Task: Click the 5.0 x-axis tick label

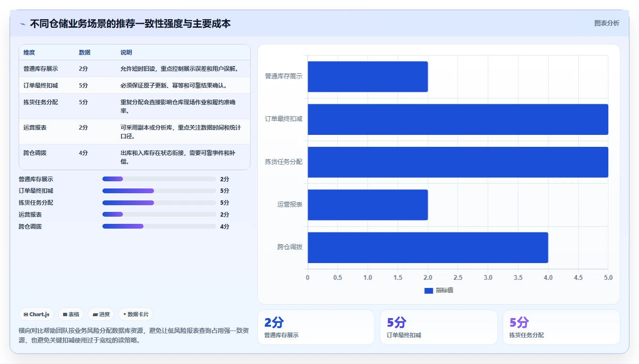Action: point(608,278)
